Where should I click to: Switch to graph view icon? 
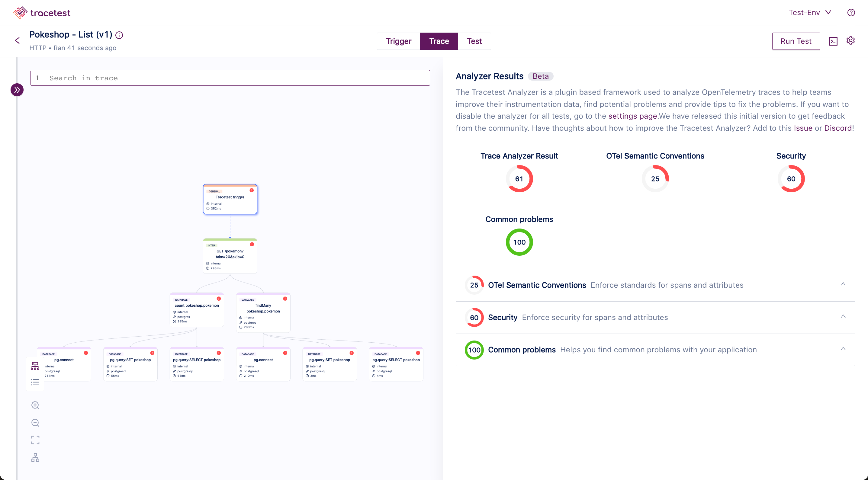[35, 366]
